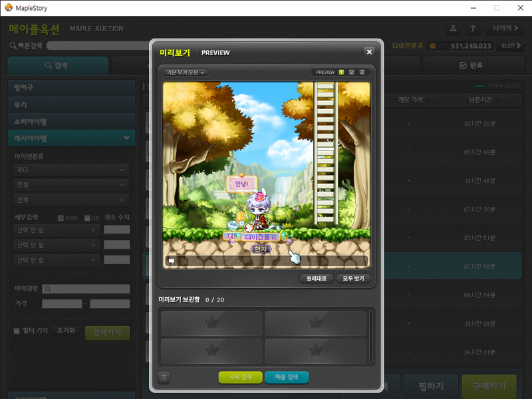This screenshot has width=532, height=399.
Task: Click the 검색시작 button
Action: 107,333
